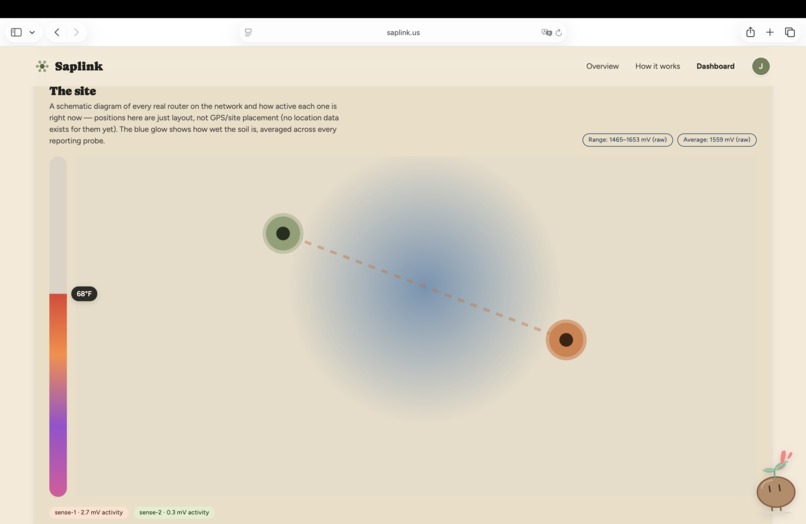Click the browser forward arrow
Viewport: 806px width, 524px height.
[x=76, y=32]
